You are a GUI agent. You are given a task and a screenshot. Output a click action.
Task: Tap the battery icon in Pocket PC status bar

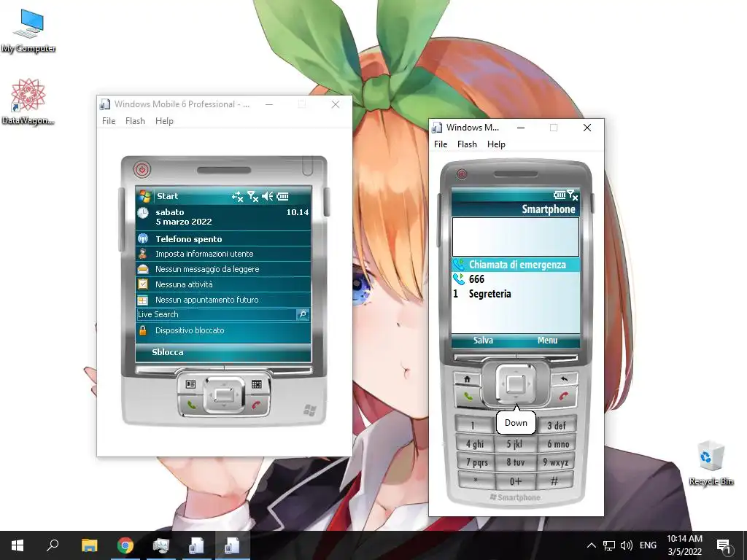point(283,196)
